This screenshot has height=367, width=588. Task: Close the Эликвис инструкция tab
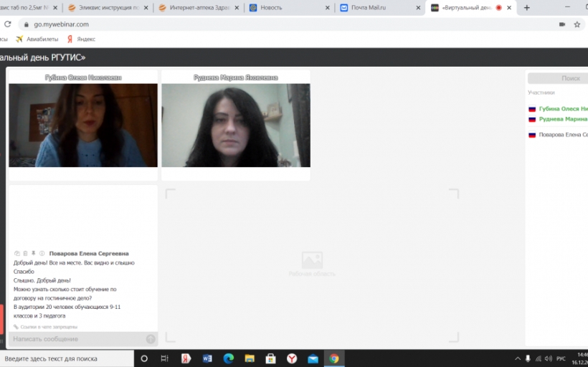click(146, 7)
